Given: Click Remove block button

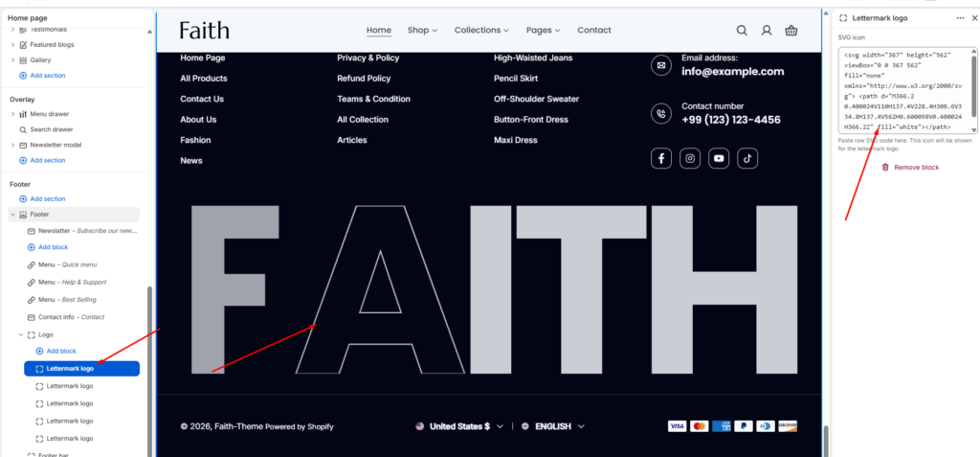Looking at the screenshot, I should pos(910,167).
